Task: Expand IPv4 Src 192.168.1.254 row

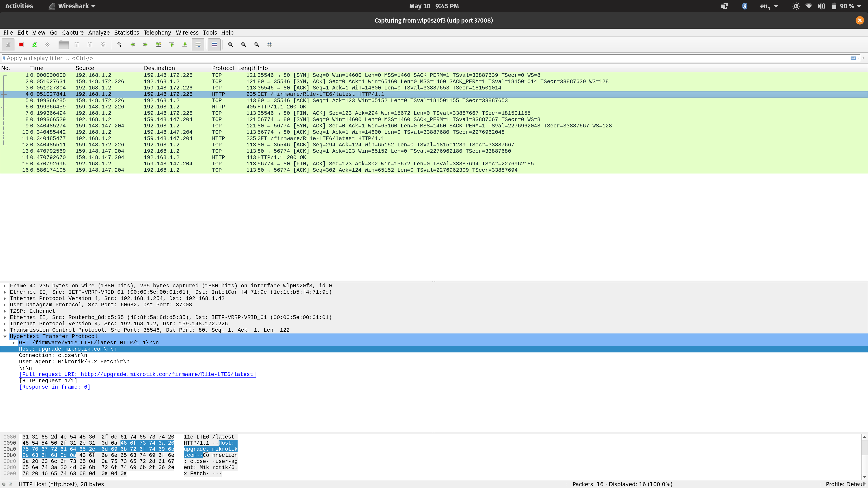Action: [5, 298]
